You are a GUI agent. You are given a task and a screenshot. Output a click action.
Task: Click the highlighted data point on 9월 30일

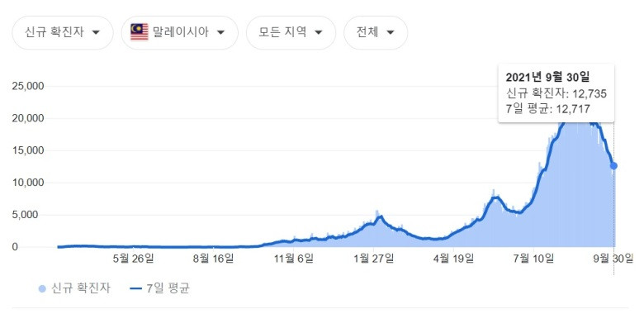coord(613,165)
